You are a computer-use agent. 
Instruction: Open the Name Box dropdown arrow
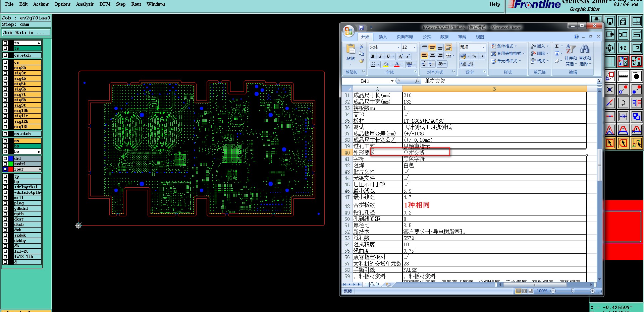tap(392, 81)
